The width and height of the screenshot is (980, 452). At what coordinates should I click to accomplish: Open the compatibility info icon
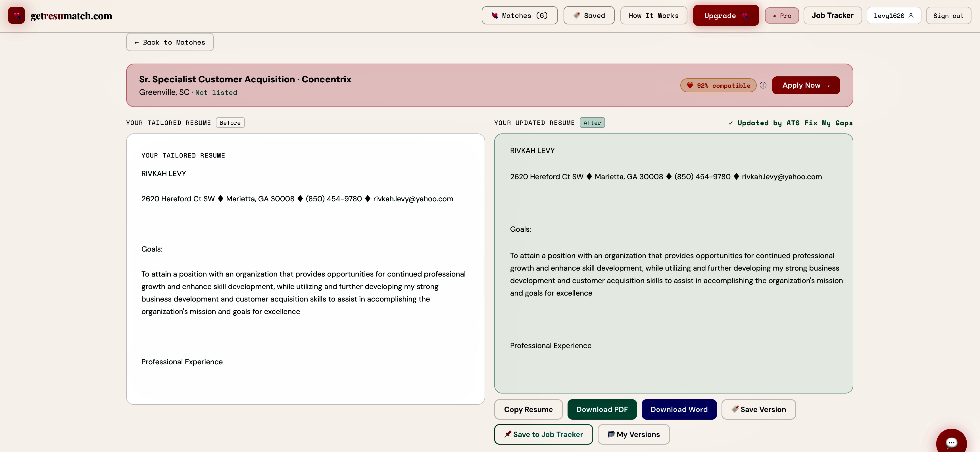763,85
